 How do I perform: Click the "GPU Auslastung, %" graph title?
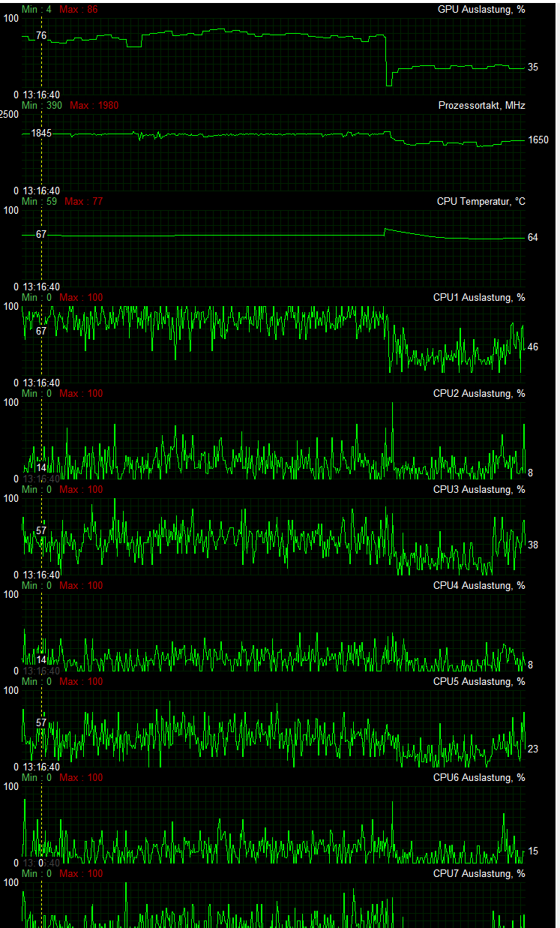(x=481, y=10)
